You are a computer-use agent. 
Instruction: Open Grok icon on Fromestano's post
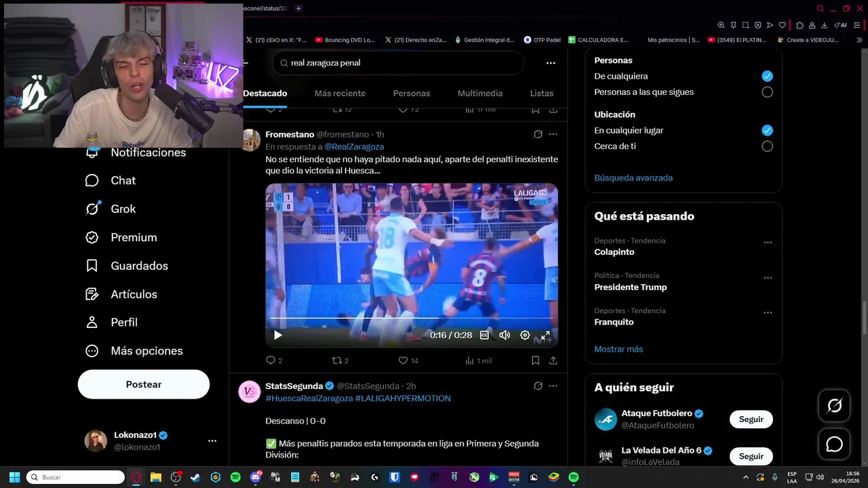[x=538, y=134]
